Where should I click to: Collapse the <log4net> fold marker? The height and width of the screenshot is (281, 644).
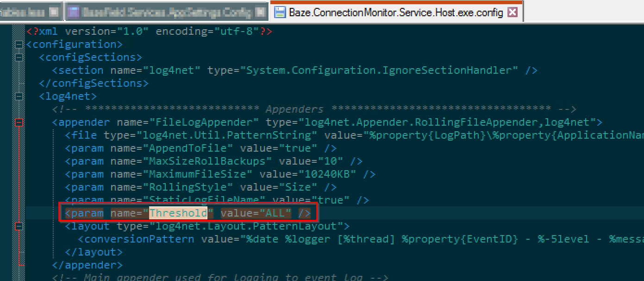tap(19, 96)
